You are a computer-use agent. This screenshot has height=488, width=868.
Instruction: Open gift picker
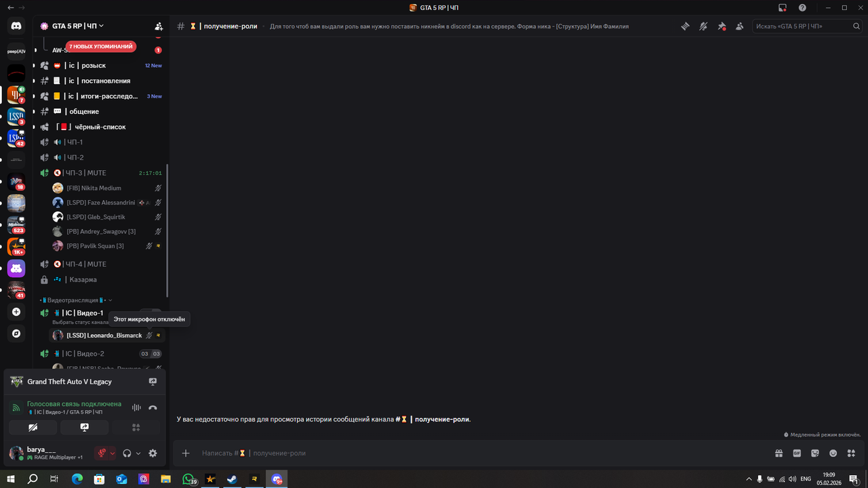click(x=779, y=453)
